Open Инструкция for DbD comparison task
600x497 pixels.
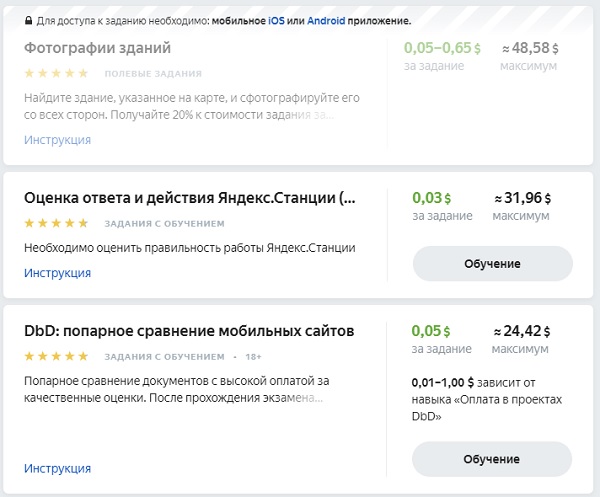[x=57, y=468]
